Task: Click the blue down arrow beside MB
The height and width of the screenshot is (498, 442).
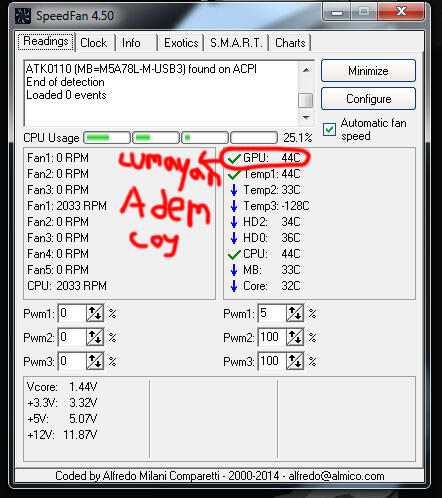Action: point(234,270)
